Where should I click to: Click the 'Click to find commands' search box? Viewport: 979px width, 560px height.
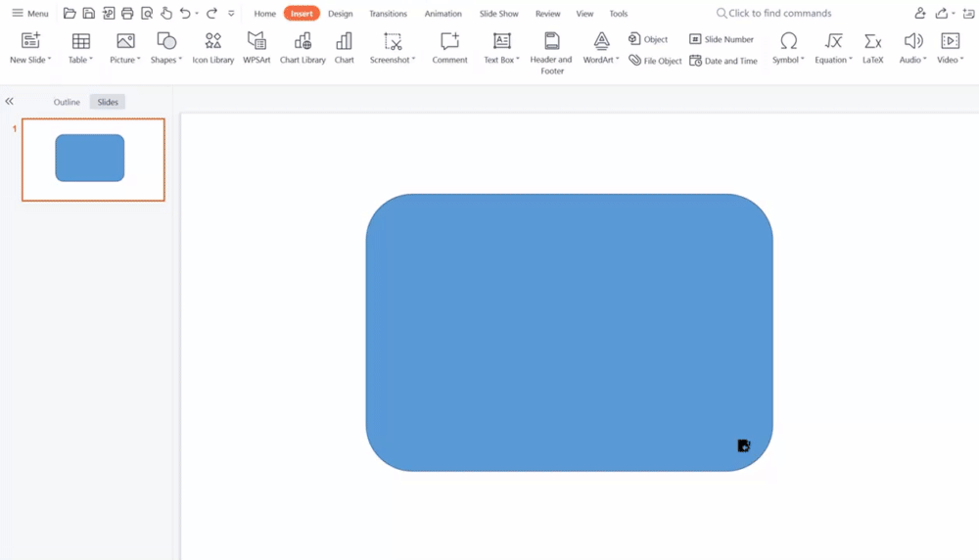point(774,13)
